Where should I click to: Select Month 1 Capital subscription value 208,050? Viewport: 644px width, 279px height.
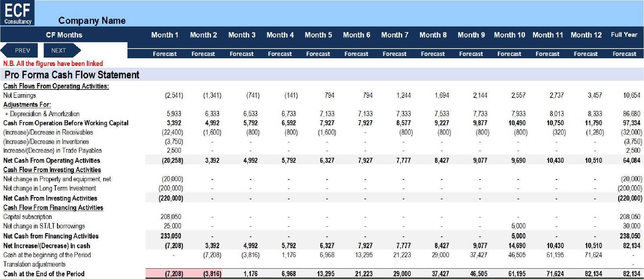pyautogui.click(x=171, y=217)
